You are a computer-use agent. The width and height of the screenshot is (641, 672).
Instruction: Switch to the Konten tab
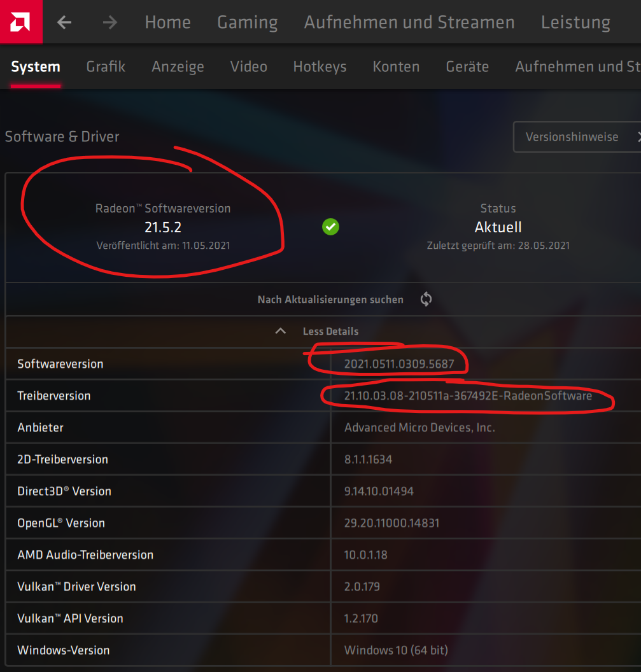[396, 67]
